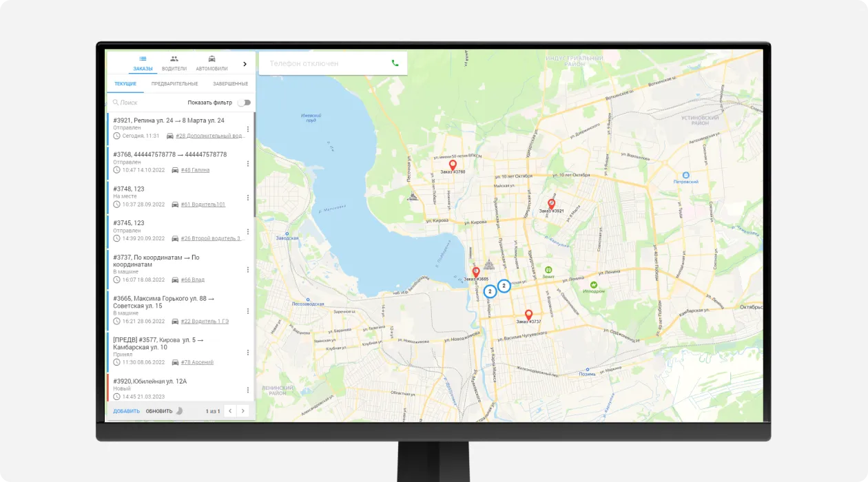The height and width of the screenshot is (482, 868).
Task: Switch to the Автомобили tab
Action: [211, 63]
